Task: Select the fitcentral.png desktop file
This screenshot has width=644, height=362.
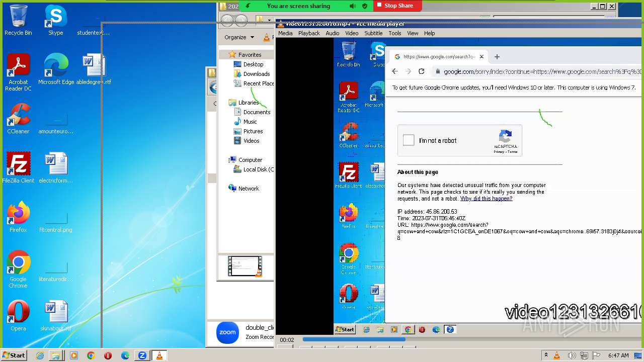Action: coord(56,221)
